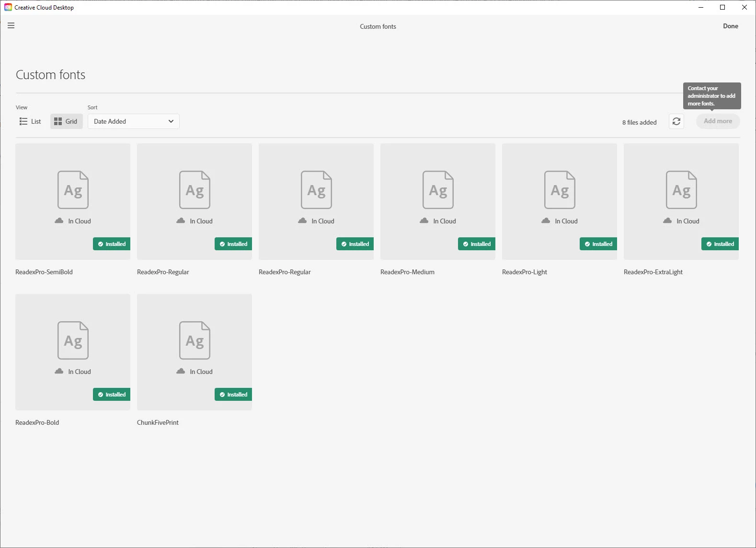Image resolution: width=756 pixels, height=548 pixels.
Task: Click the Add more button
Action: (718, 121)
